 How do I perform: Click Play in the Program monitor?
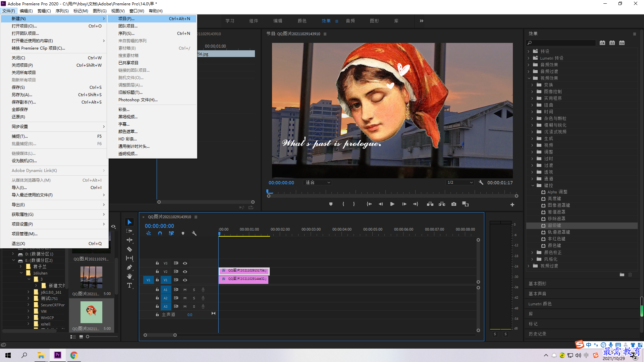pos(392,204)
